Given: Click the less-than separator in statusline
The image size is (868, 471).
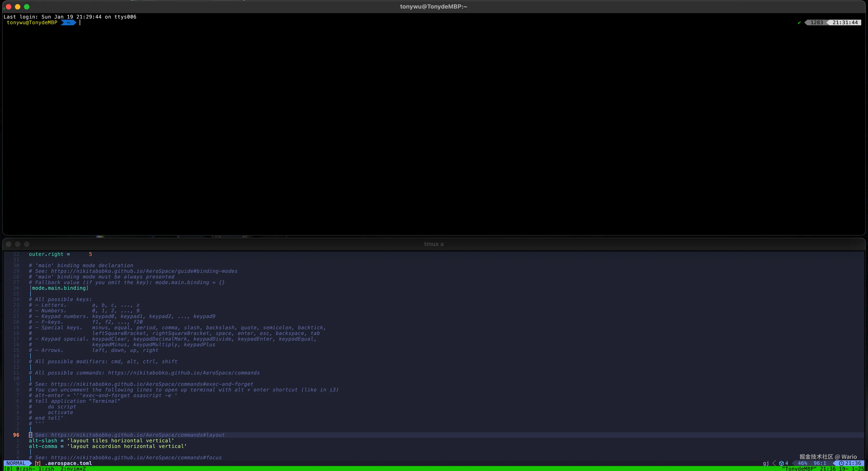Looking at the screenshot, I should (x=774, y=463).
